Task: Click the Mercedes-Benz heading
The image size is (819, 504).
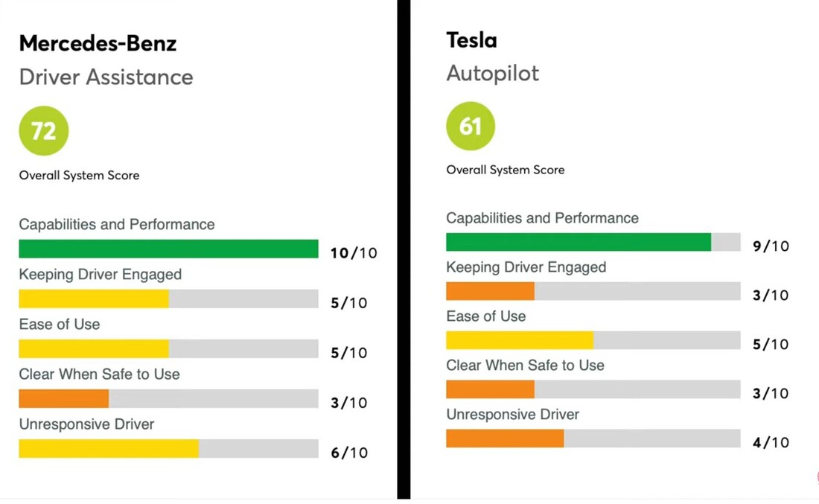Action: 98,43
